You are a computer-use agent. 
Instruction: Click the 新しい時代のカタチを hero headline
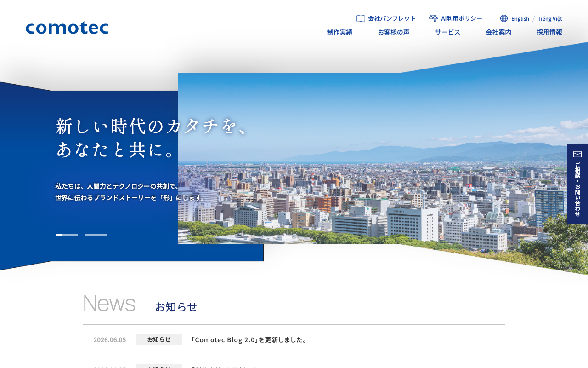[152, 126]
